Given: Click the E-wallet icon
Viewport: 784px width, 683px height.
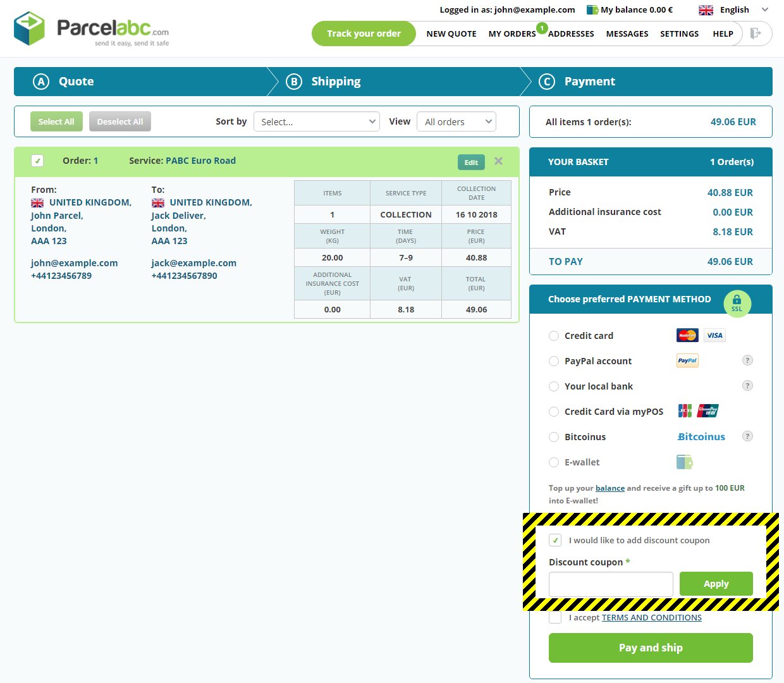Looking at the screenshot, I should click(x=684, y=462).
